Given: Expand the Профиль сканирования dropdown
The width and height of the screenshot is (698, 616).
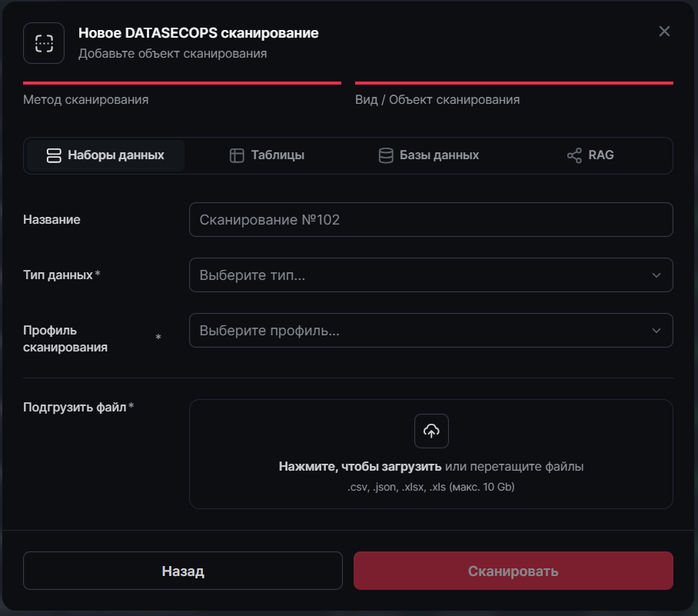Looking at the screenshot, I should pos(431,330).
